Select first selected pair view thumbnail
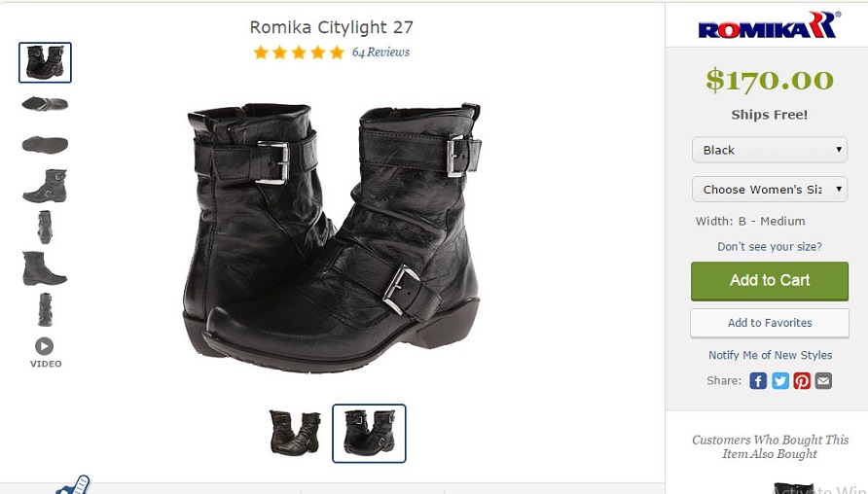868x494 pixels. pos(45,62)
